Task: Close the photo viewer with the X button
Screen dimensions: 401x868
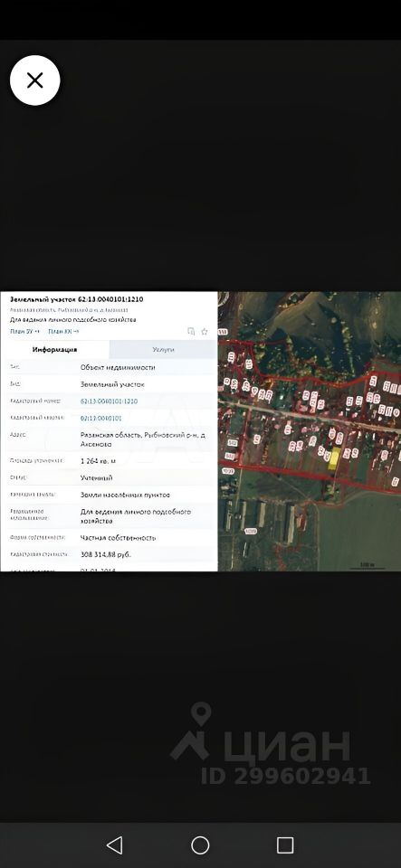Action: click(x=35, y=80)
